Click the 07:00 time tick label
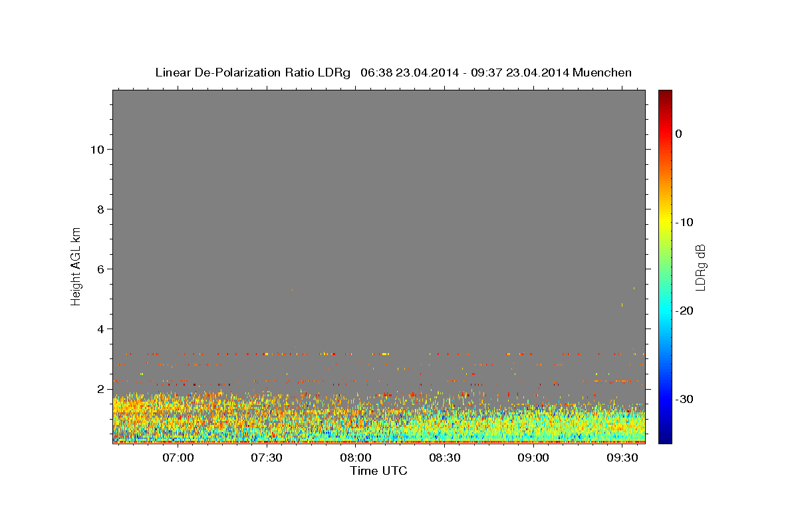 point(178,458)
